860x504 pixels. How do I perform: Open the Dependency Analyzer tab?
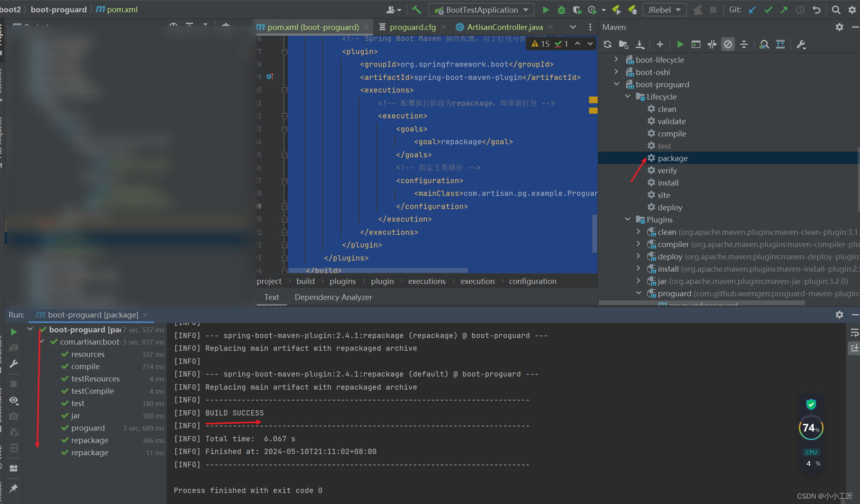click(333, 297)
